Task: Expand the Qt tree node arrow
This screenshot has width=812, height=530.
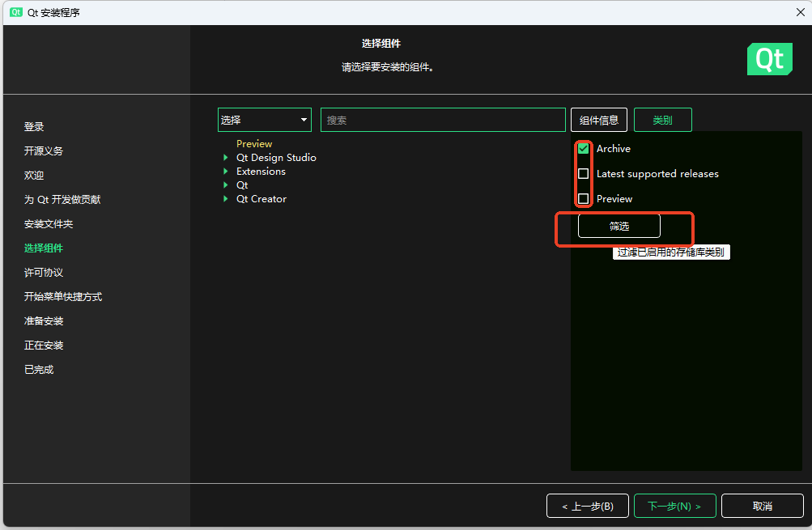Action: tap(225, 184)
